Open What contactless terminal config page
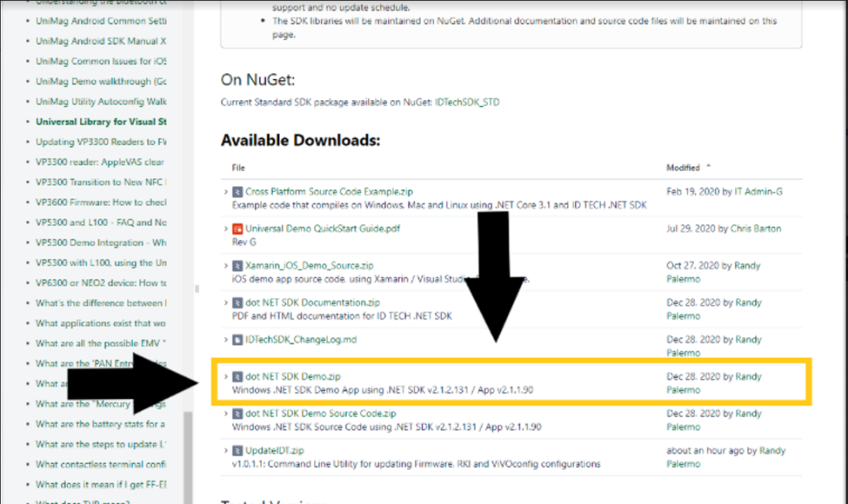848x504 pixels. 101,465
